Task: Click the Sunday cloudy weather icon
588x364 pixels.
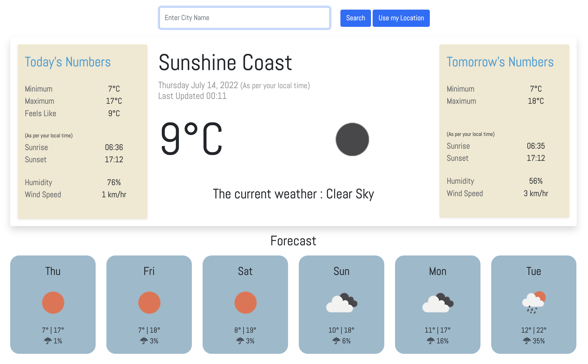Action: coord(341,302)
